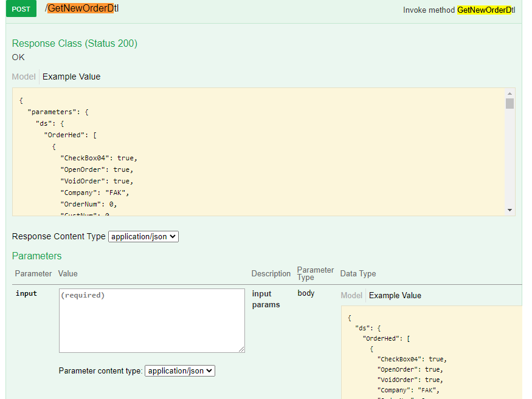
Task: Open the Response Content Type dropdown
Action: (x=143, y=236)
